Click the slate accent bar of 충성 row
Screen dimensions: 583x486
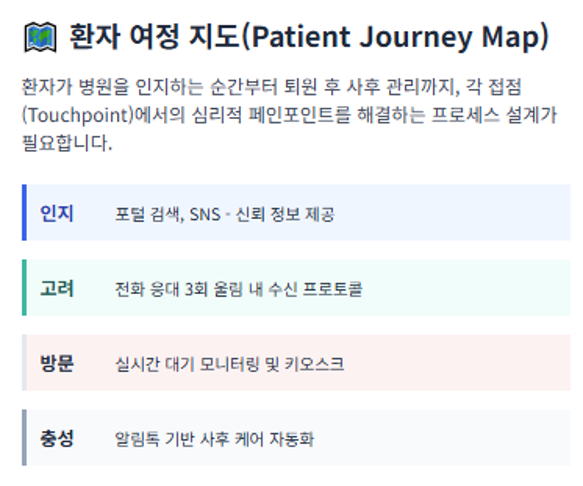[x=24, y=438]
